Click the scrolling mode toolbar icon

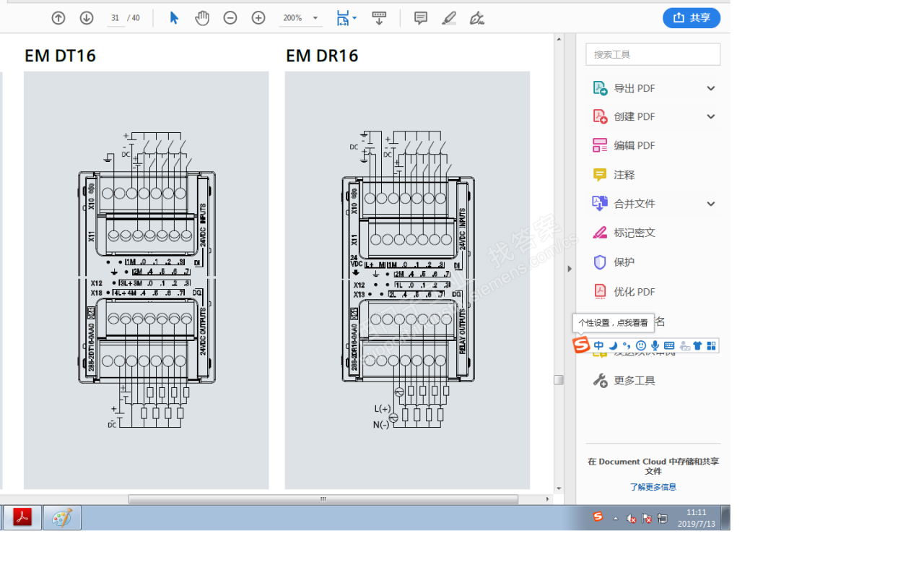click(379, 18)
